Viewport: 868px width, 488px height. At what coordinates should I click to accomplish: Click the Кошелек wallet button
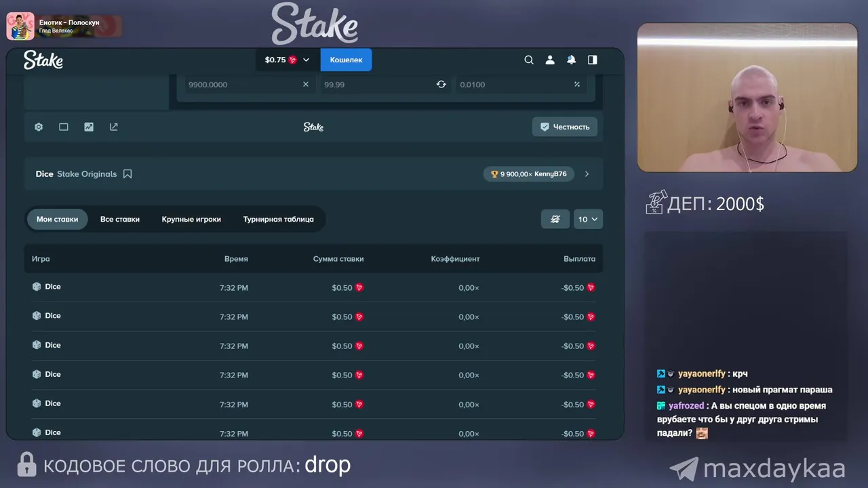tap(346, 60)
